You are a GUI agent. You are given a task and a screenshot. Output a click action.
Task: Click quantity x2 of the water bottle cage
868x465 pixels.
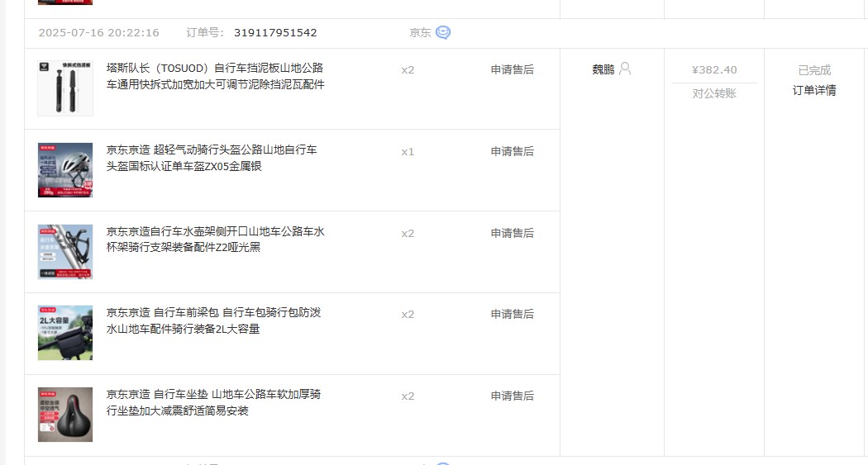coord(408,234)
